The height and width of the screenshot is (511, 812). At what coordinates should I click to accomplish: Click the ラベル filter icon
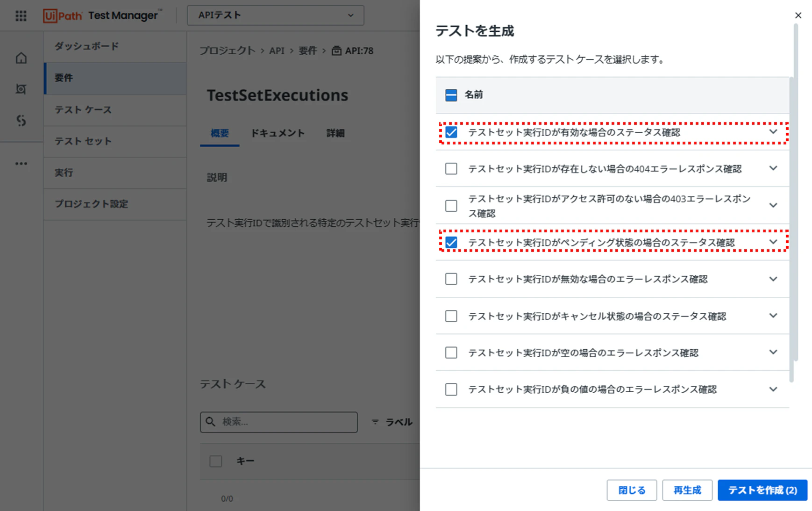tap(375, 422)
